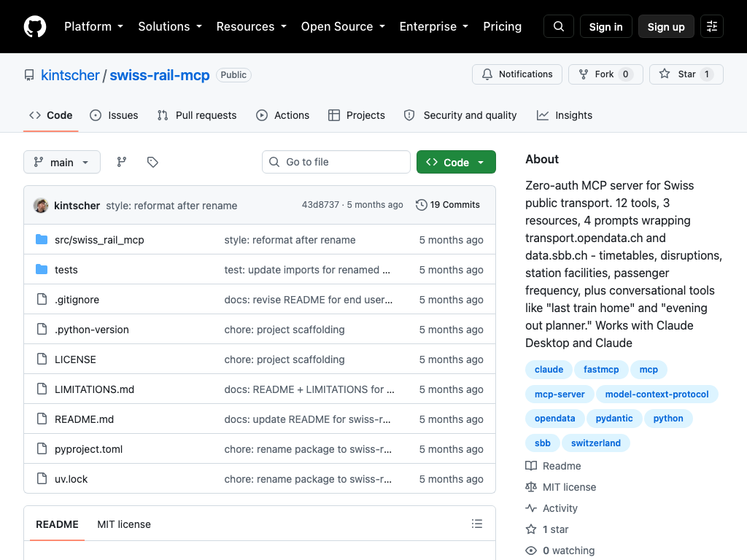Expand the Open Source menu
This screenshot has width=747, height=560.
(343, 27)
